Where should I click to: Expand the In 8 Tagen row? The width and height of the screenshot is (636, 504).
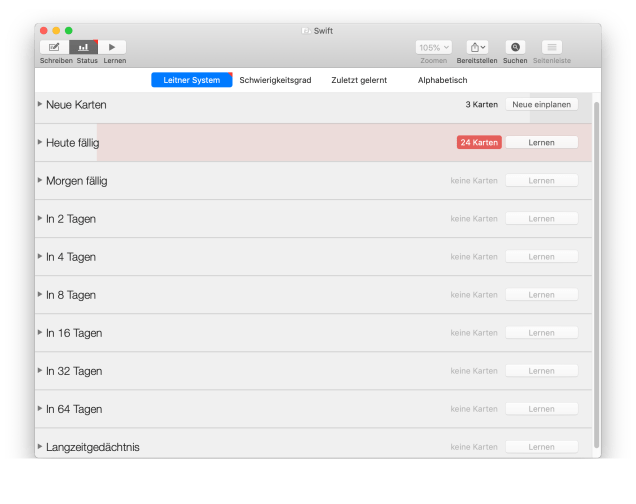(x=40, y=294)
